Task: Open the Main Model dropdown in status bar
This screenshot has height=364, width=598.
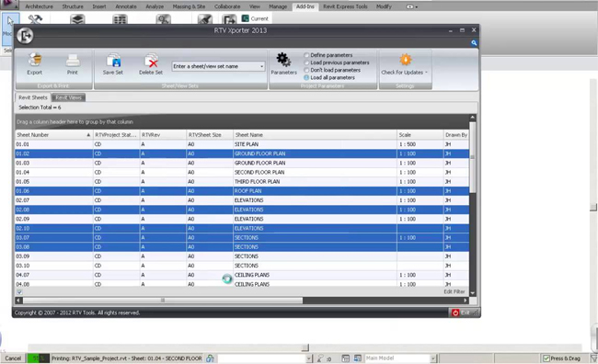Action: tap(433, 358)
